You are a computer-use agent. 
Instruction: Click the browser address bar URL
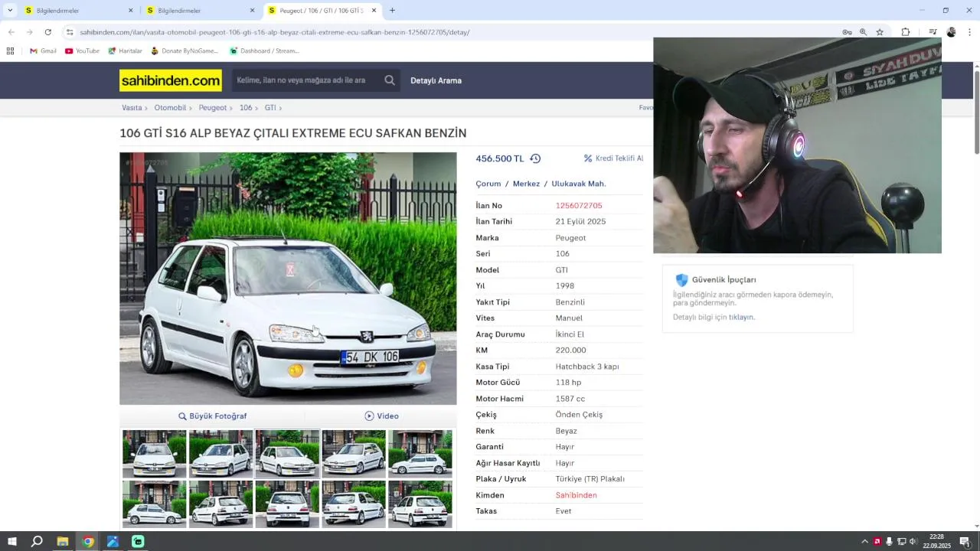275,32
